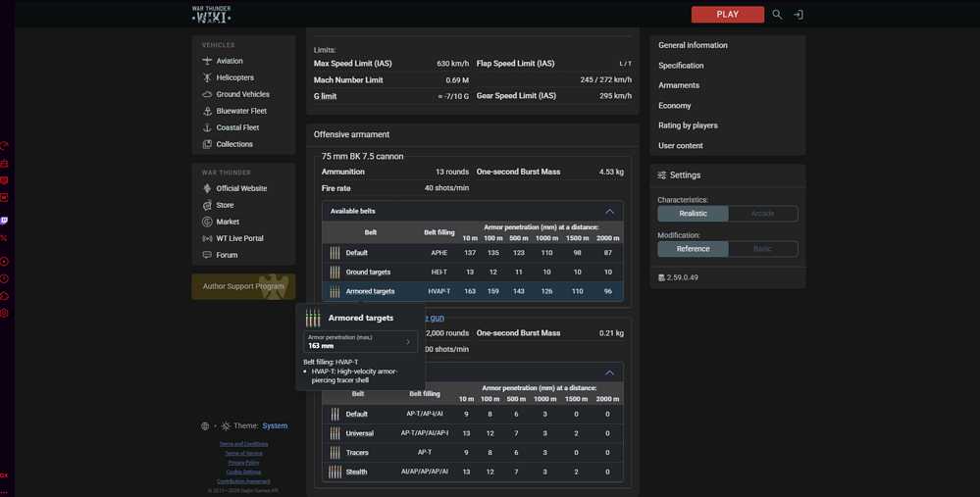This screenshot has height=497, width=980.
Task: Open Bluewater Fleet via its anchor icon
Action: 207,111
